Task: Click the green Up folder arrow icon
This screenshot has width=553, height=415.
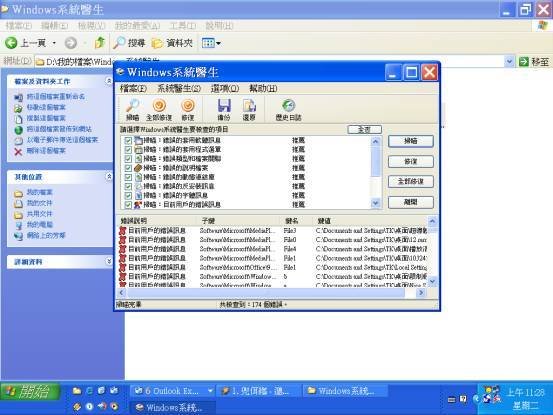Action: [99, 43]
